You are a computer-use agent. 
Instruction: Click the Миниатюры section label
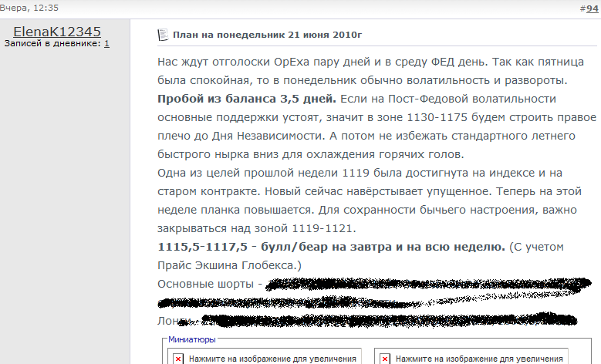191,339
